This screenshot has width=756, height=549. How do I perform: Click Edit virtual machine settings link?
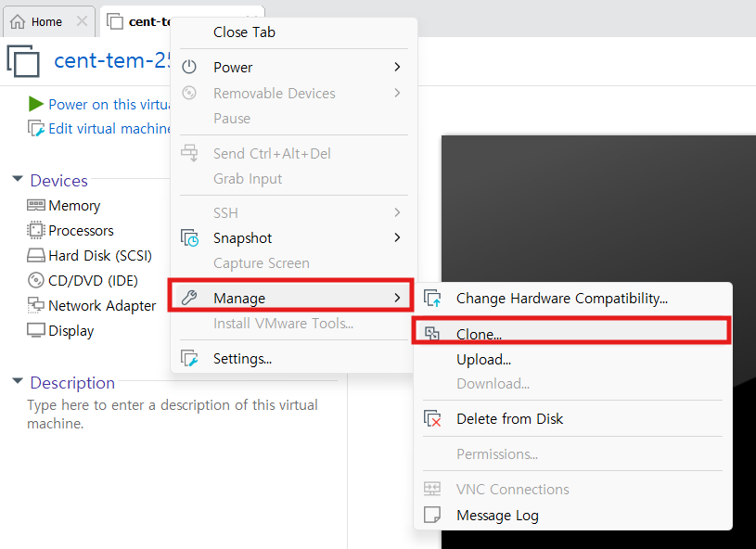click(109, 129)
